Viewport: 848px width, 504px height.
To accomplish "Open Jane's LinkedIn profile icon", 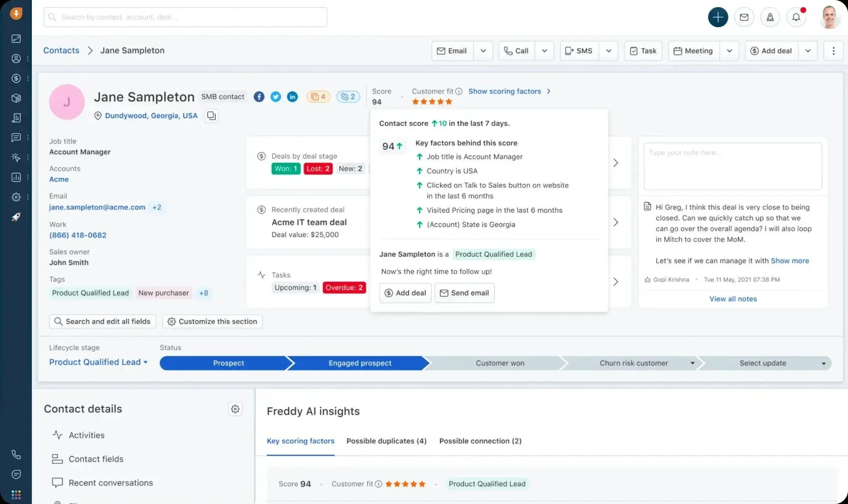I will click(292, 97).
